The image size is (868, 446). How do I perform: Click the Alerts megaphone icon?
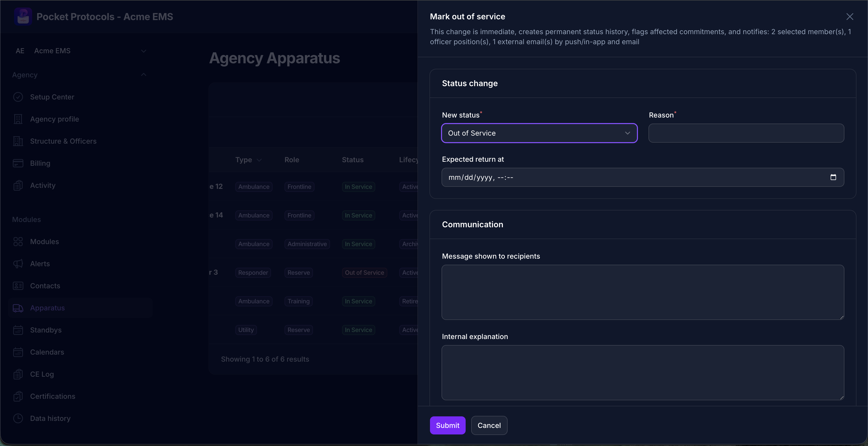[x=18, y=264]
